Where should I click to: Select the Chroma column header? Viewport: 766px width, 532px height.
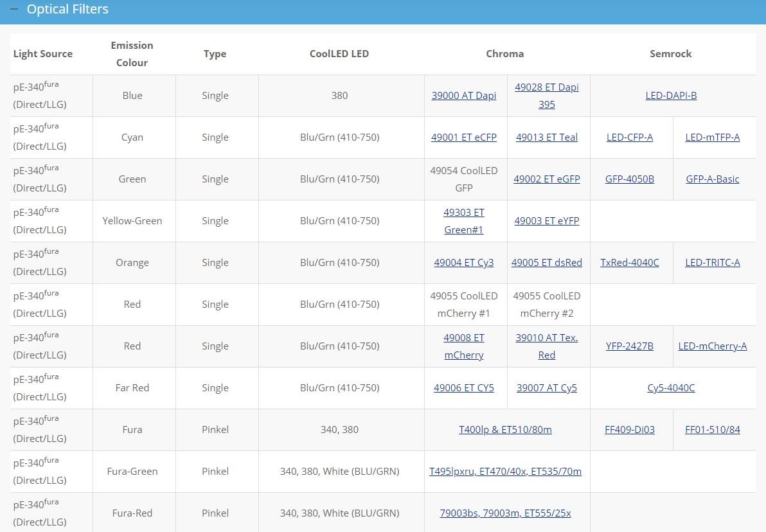(x=504, y=54)
